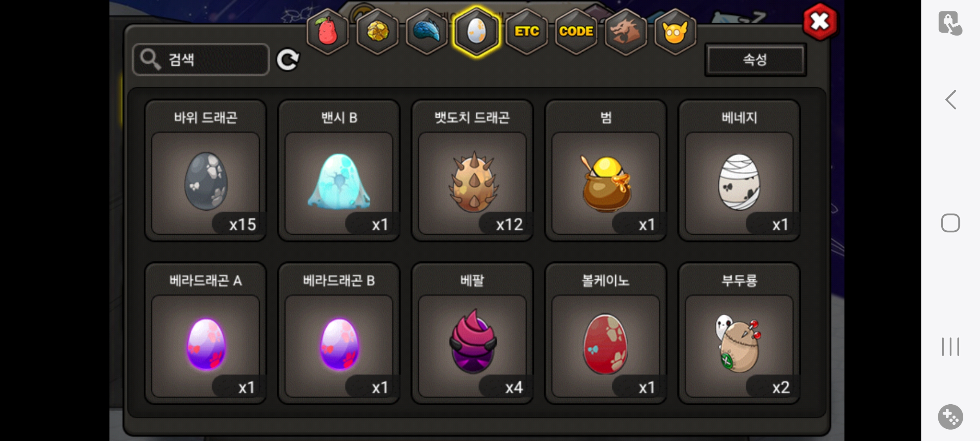Open the red fruit food category tab
This screenshot has width=980, height=441.
click(327, 31)
